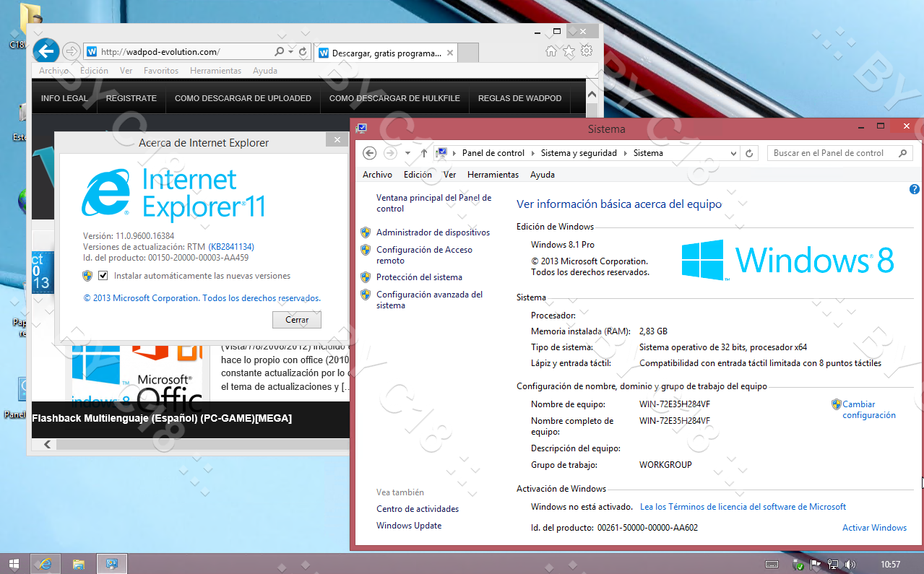Open 'Centro de actividades' link

(418, 509)
